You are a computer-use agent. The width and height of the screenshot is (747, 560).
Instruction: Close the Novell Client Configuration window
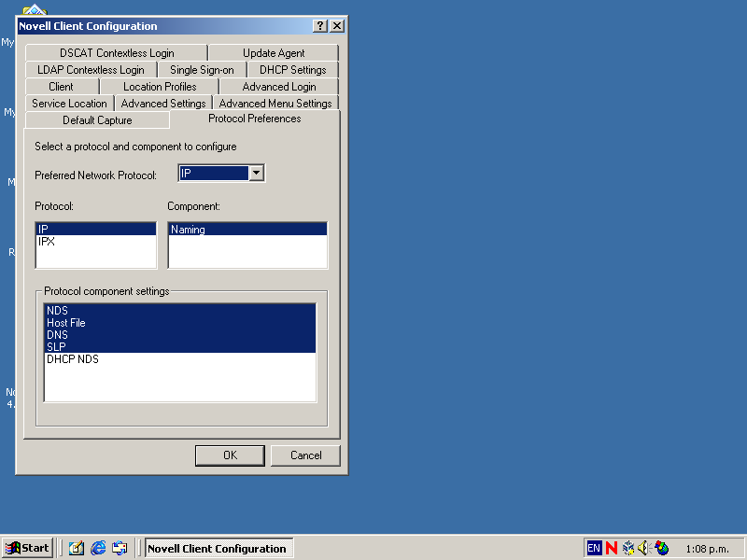pyautogui.click(x=337, y=26)
